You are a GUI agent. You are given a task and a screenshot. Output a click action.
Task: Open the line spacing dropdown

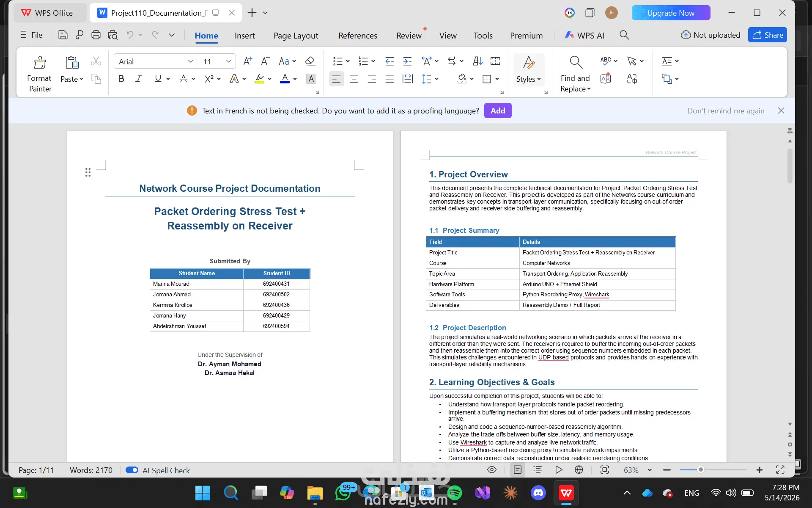pos(437,79)
